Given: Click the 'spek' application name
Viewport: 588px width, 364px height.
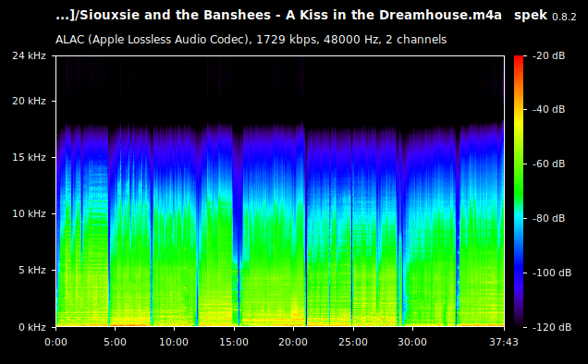Looking at the screenshot, I should click(531, 16).
